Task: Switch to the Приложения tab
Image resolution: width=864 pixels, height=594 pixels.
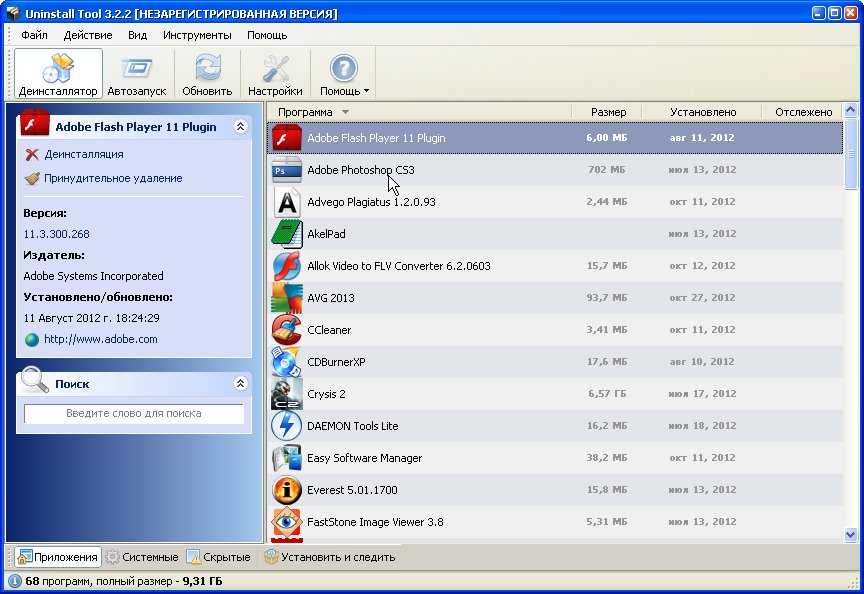Action: (58, 558)
